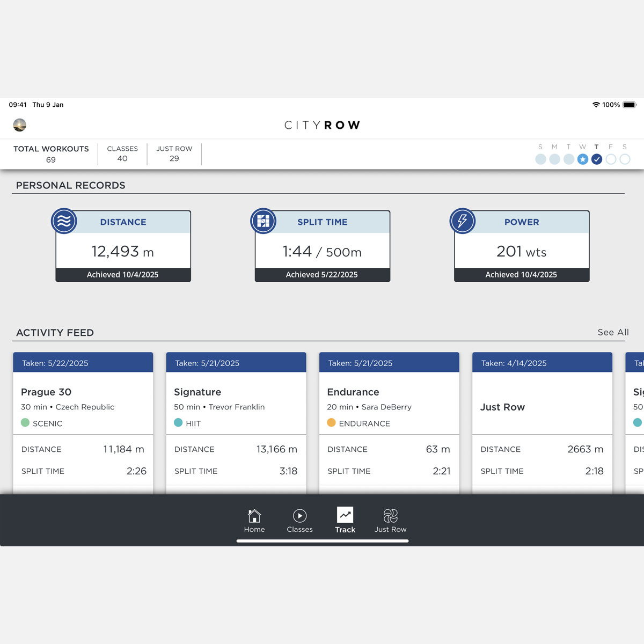
Task: Tap the Split Time record icon
Action: pyautogui.click(x=264, y=221)
